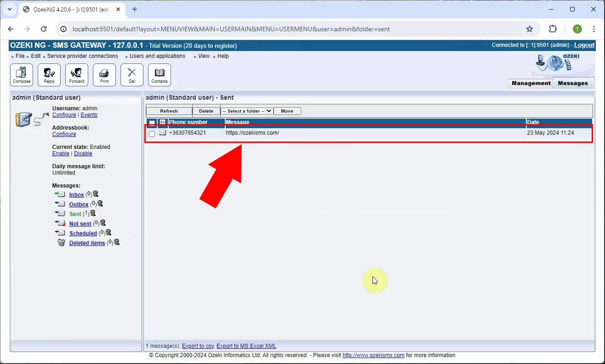Open Username Configure link
The image size is (605, 364).
pos(64,115)
